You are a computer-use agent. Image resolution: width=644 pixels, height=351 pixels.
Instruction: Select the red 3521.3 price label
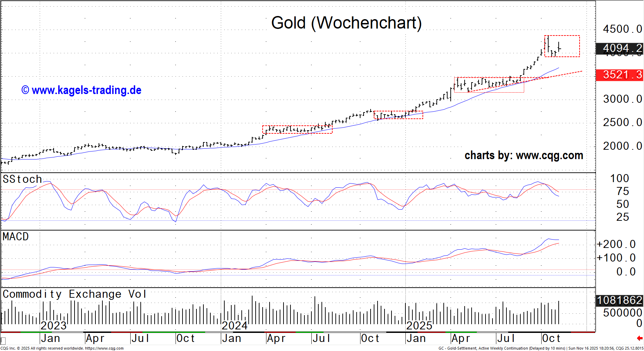[x=619, y=75]
